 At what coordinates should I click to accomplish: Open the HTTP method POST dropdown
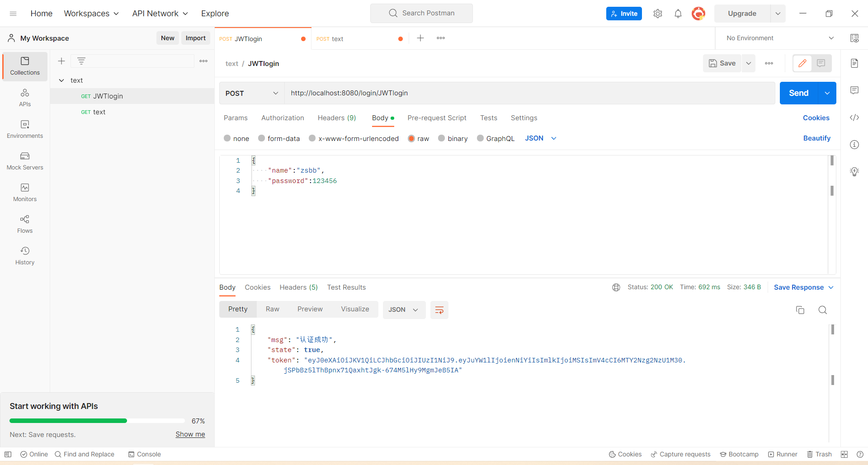pos(252,93)
